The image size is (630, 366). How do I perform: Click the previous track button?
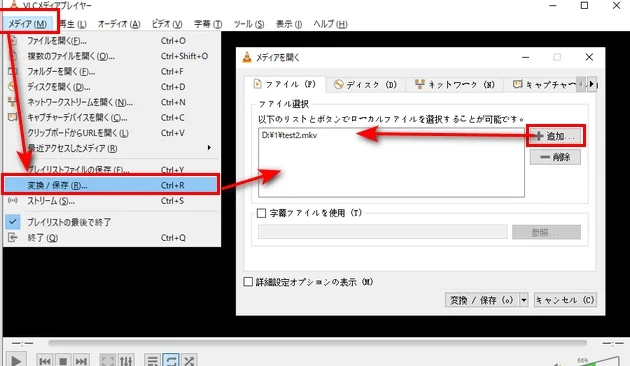point(44,361)
